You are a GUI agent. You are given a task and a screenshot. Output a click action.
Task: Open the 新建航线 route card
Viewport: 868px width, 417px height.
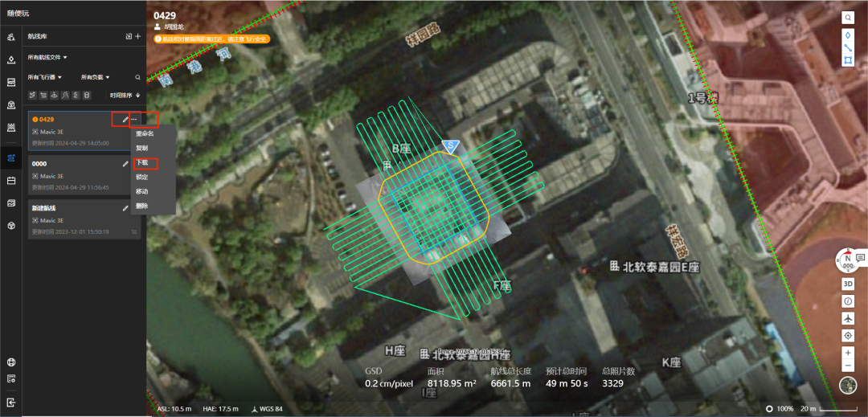click(84, 219)
